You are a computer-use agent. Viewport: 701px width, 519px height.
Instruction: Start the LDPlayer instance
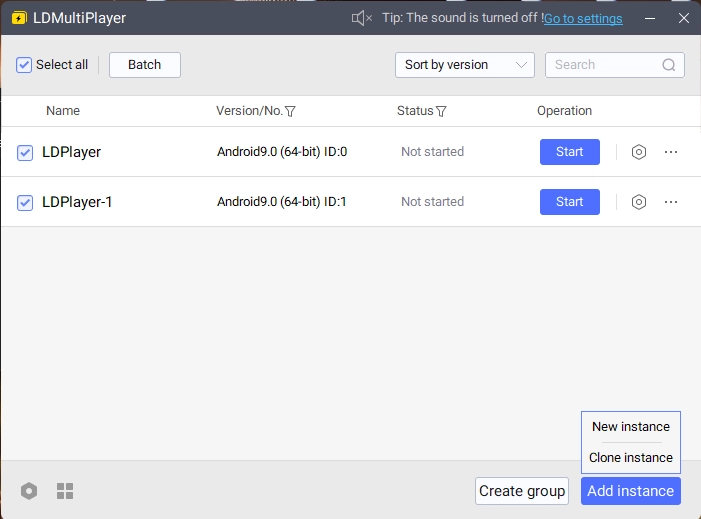(x=570, y=152)
